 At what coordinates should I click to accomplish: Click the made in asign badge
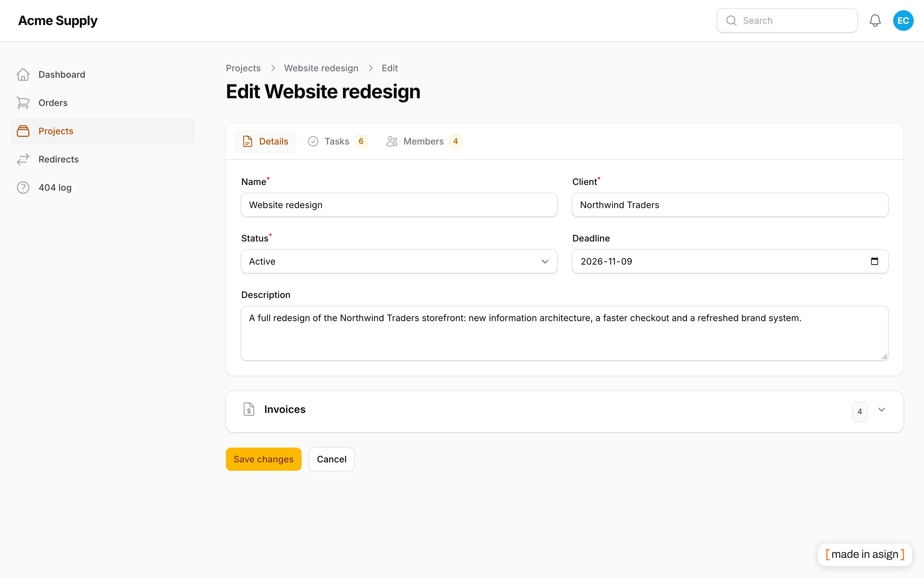pos(865,554)
